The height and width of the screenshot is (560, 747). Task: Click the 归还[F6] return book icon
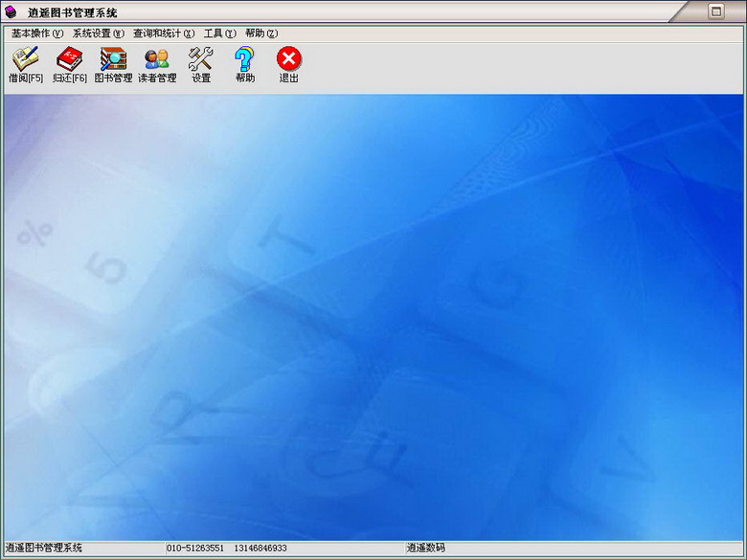(70, 64)
